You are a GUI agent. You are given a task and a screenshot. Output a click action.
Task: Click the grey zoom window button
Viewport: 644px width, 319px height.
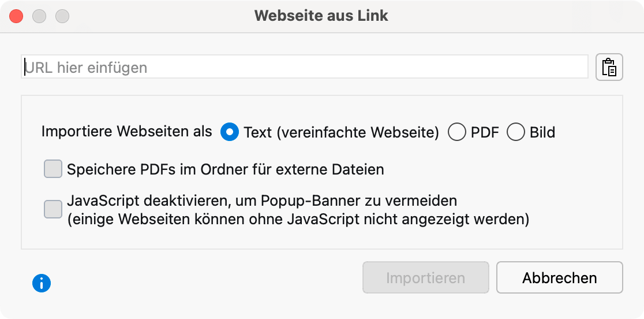coord(62,16)
